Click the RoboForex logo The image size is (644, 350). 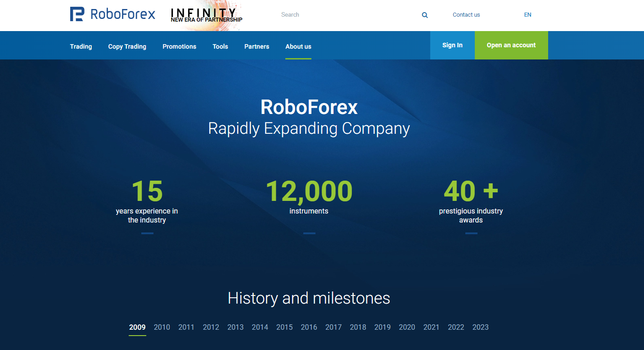(x=113, y=14)
